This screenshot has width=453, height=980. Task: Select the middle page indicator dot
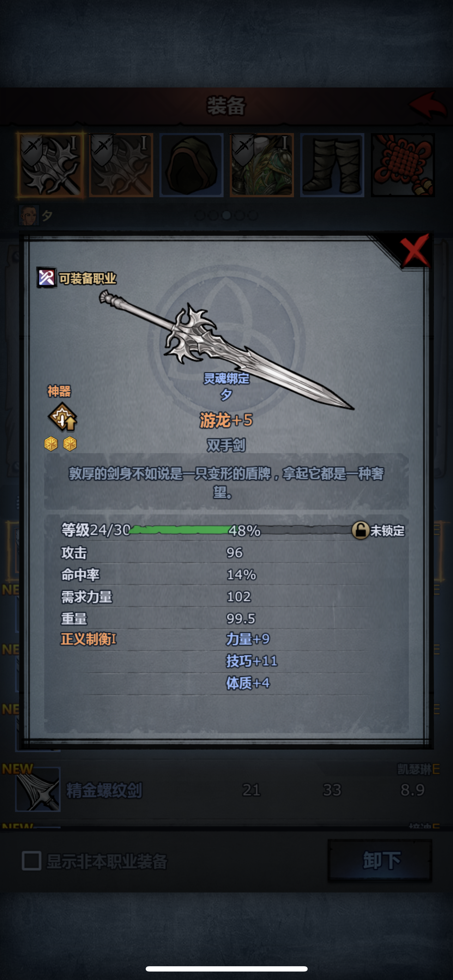226,216
